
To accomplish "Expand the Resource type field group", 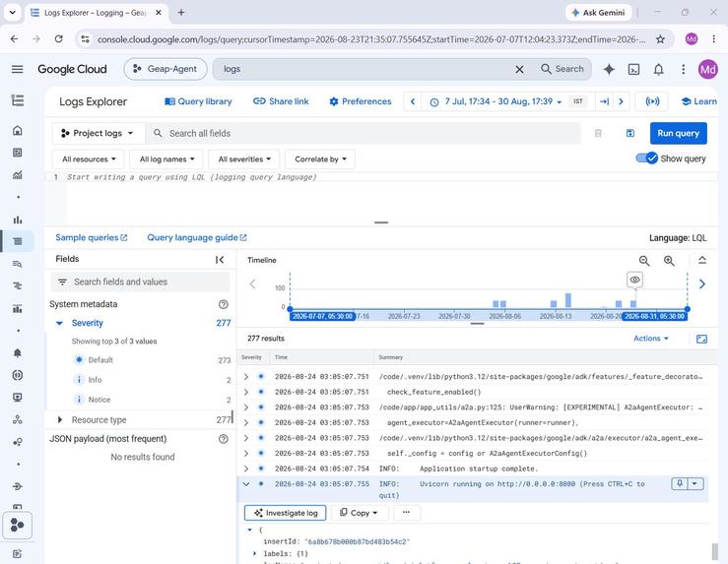I will click(x=59, y=419).
